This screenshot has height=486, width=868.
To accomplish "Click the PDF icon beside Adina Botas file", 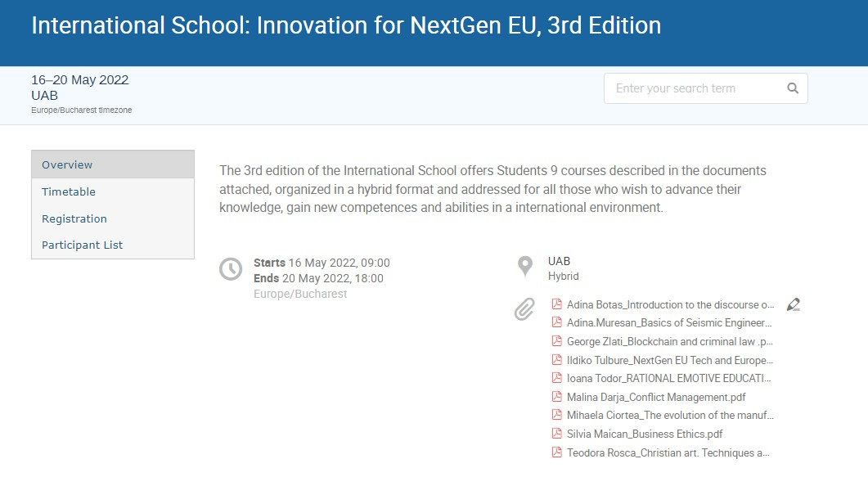I will [x=557, y=304].
